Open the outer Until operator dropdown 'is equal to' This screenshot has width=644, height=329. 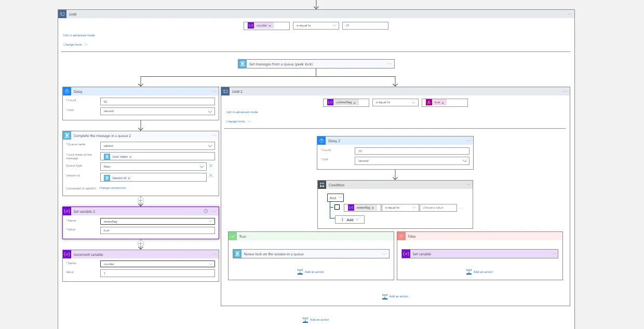(316, 25)
